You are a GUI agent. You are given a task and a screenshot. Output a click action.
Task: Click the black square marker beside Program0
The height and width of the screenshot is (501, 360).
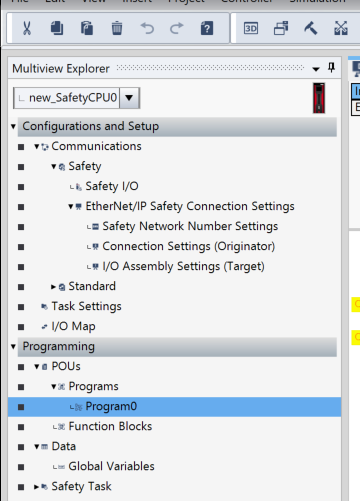point(21,407)
